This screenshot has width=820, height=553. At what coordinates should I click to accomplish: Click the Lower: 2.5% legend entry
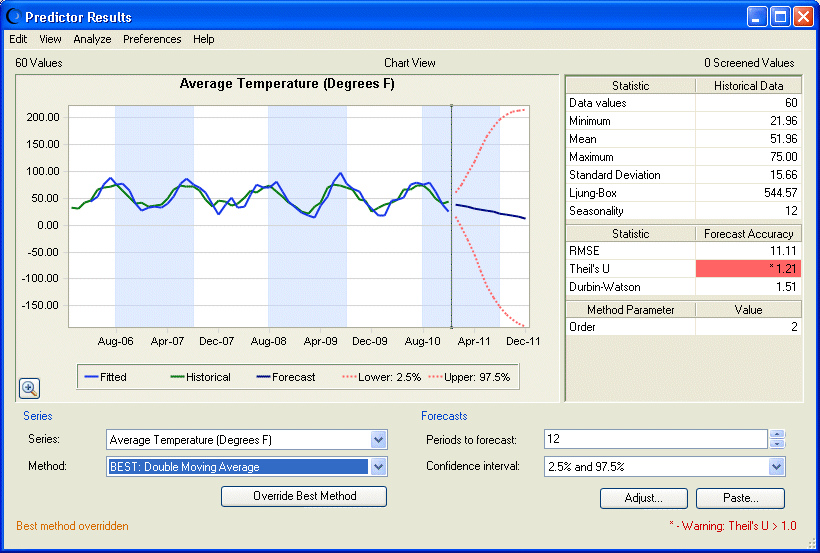tap(381, 377)
